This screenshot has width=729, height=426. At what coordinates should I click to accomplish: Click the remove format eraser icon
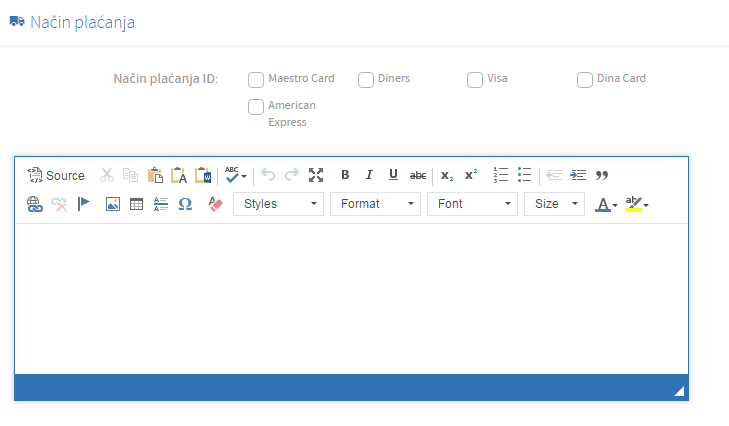215,204
